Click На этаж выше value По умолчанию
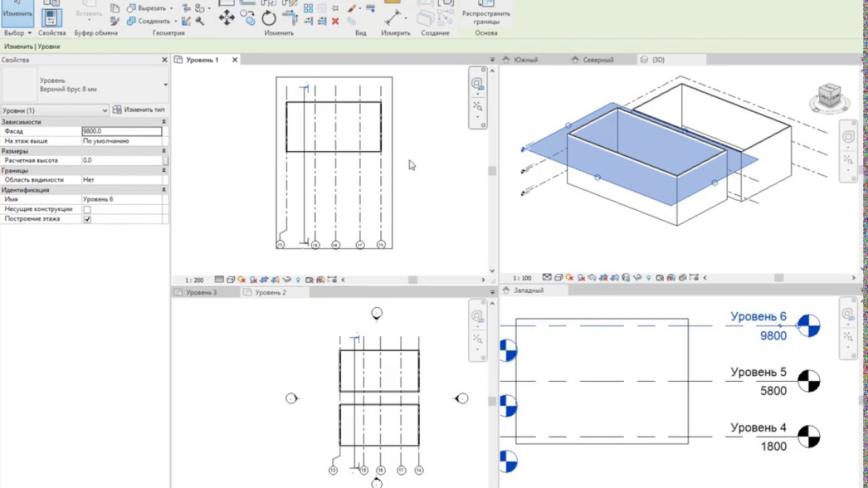This screenshot has width=868, height=488. (122, 141)
